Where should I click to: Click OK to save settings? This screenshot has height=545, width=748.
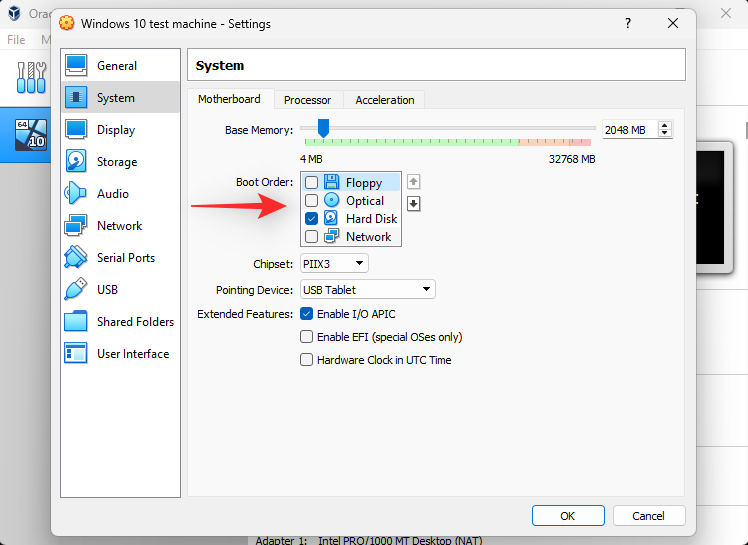[x=568, y=515]
